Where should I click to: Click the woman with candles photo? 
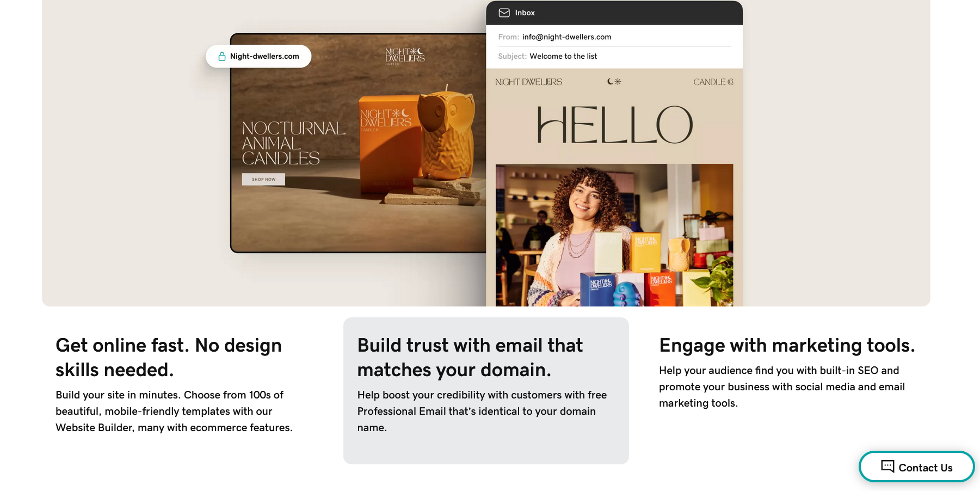614,235
